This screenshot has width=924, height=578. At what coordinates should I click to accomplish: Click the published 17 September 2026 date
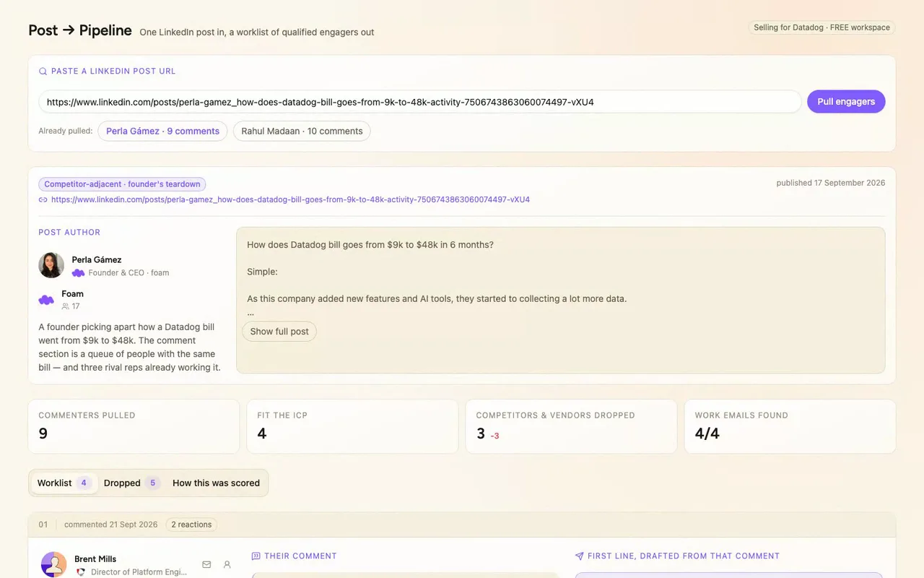pos(831,183)
